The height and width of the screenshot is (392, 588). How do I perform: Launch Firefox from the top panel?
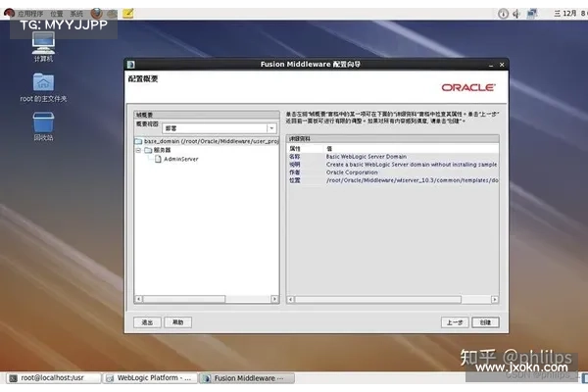click(x=96, y=14)
